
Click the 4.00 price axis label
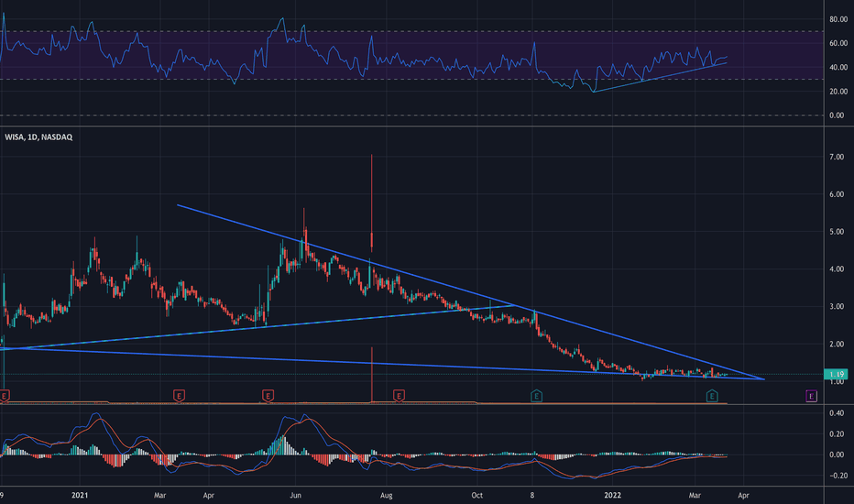click(837, 269)
